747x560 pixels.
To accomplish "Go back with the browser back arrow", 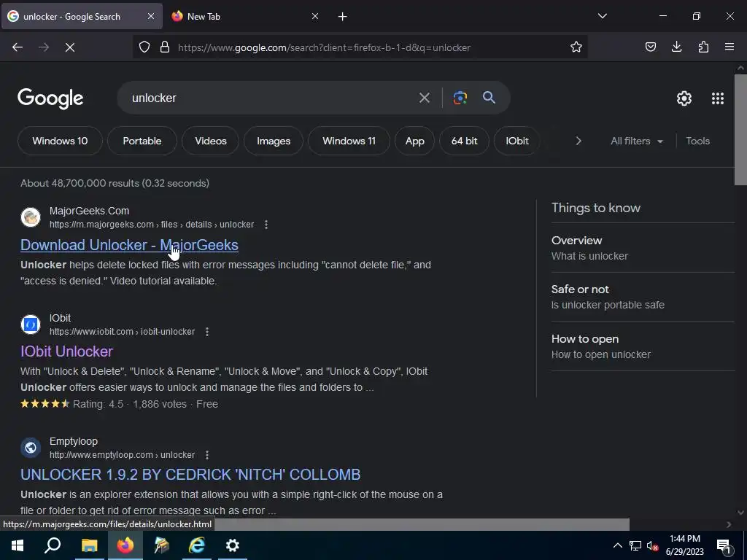I will pos(18,47).
